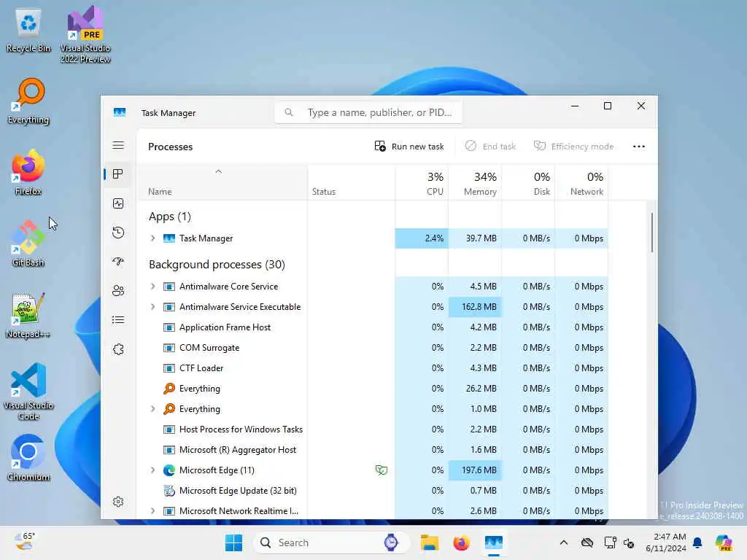Select the CTF Loader process
The height and width of the screenshot is (560, 747).
pos(201,368)
